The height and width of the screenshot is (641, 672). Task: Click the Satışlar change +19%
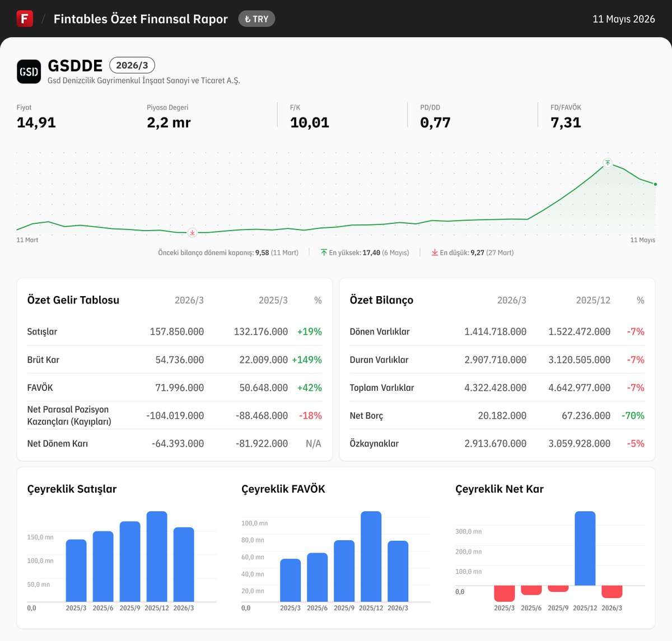[x=310, y=331]
